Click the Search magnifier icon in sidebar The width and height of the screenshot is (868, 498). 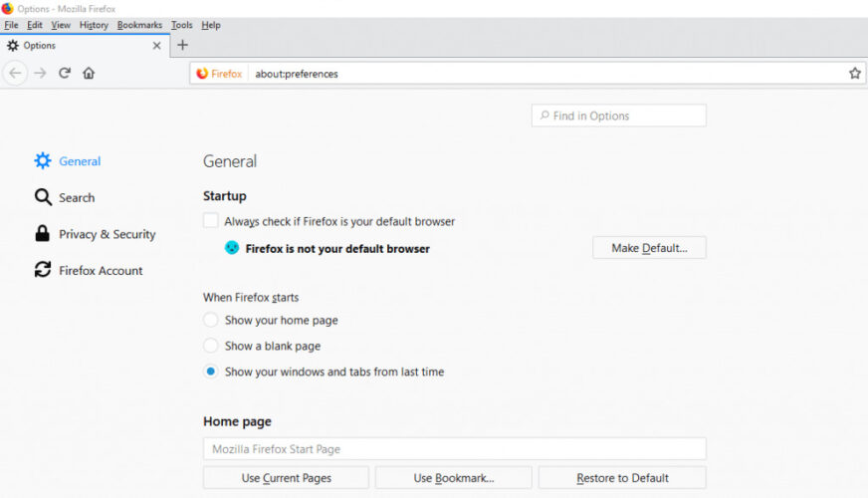43,197
